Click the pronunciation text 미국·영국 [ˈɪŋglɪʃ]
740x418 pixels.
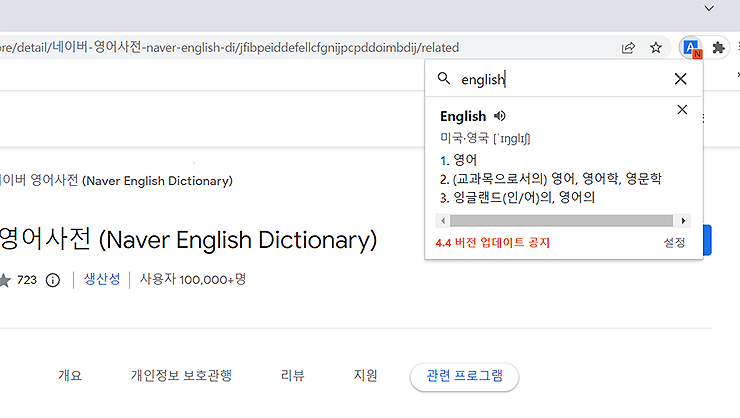(485, 138)
